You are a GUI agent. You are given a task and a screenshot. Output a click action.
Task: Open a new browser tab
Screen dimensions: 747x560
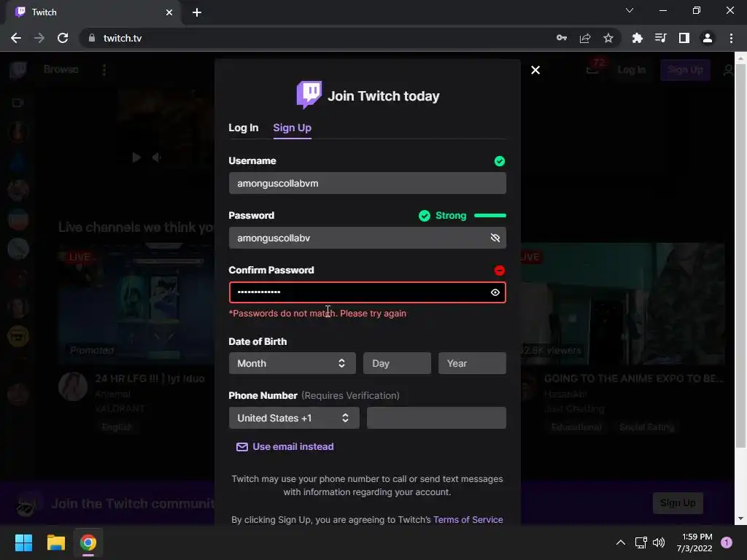click(x=197, y=12)
